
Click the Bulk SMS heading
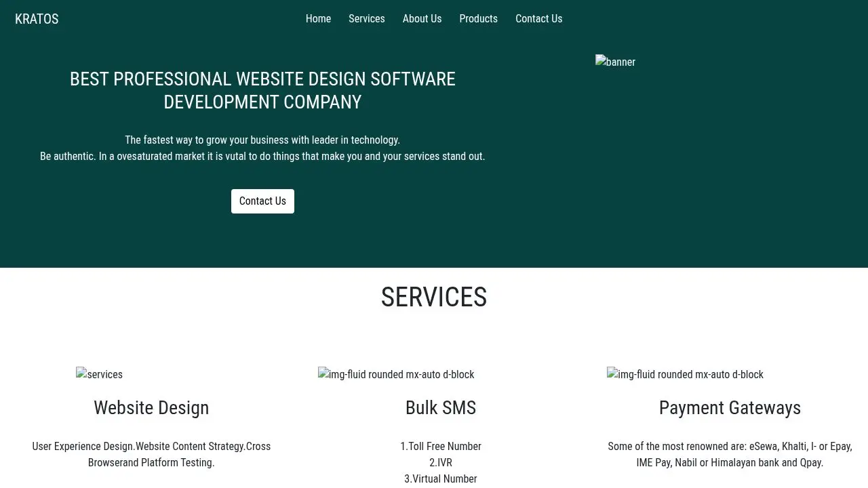click(x=441, y=407)
